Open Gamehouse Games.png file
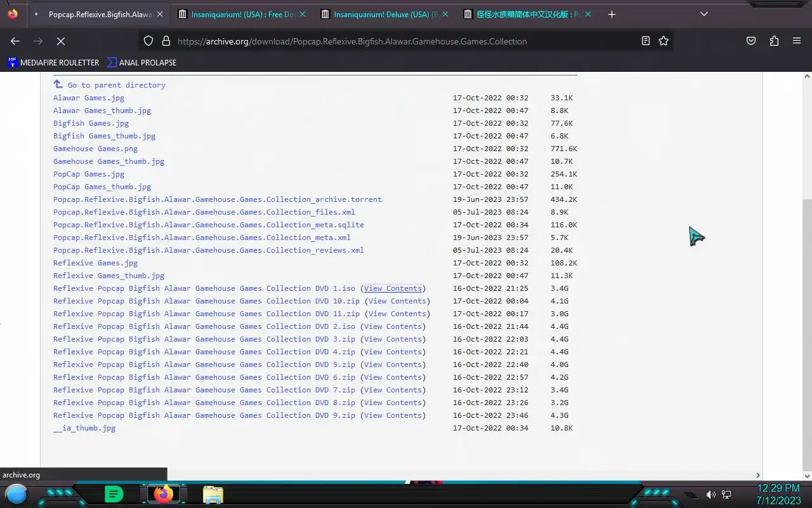The image size is (812, 508). [x=95, y=149]
